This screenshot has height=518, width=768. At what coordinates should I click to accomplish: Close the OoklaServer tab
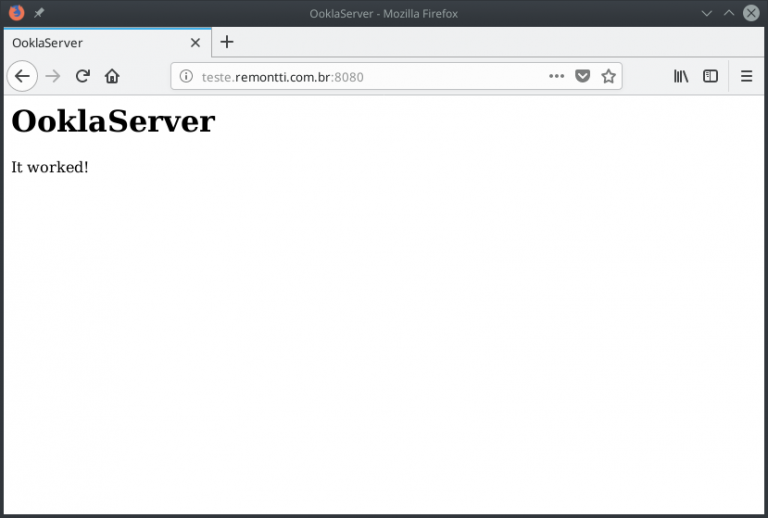195,43
